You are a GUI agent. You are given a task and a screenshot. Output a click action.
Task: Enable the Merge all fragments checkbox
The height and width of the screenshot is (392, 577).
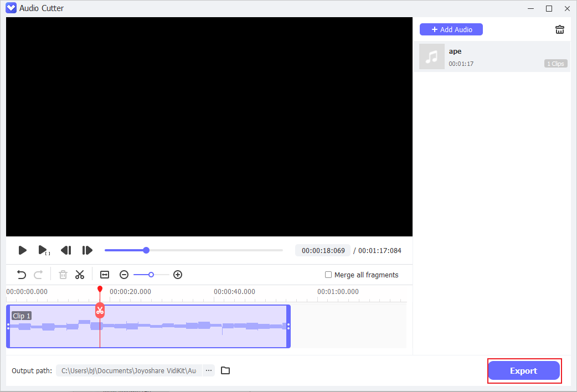[328, 275]
